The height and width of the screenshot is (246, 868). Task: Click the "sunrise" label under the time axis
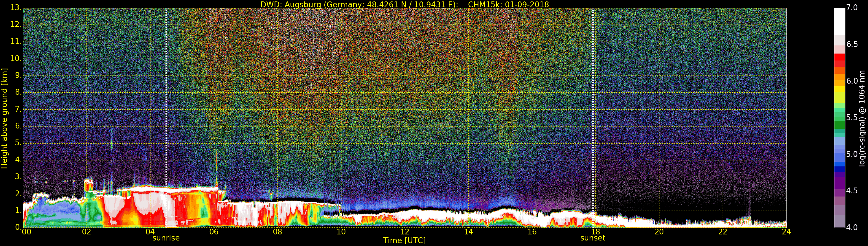(166, 238)
